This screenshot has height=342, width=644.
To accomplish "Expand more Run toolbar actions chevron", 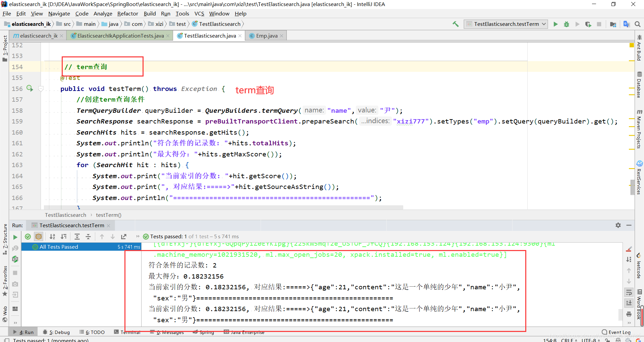I will 138,236.
